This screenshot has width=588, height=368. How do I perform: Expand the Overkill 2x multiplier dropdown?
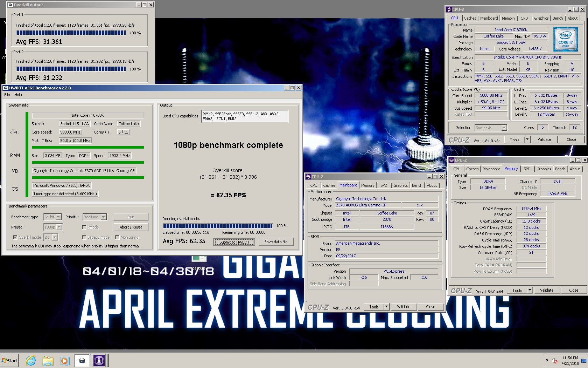(55, 237)
